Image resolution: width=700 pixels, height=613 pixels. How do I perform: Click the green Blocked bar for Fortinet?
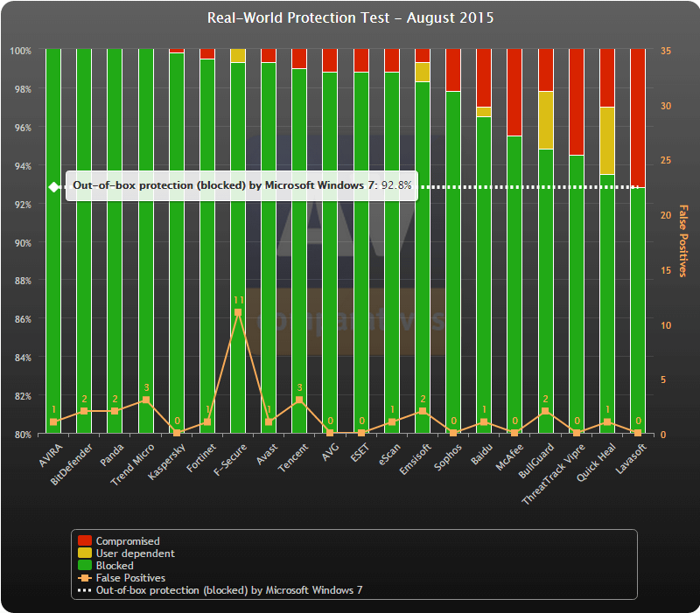207,246
